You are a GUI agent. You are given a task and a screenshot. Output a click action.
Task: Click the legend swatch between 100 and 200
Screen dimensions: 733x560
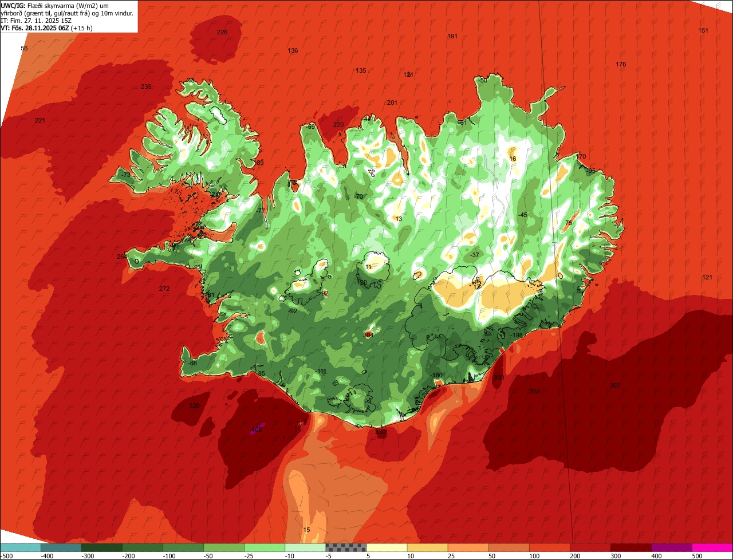tap(550, 547)
